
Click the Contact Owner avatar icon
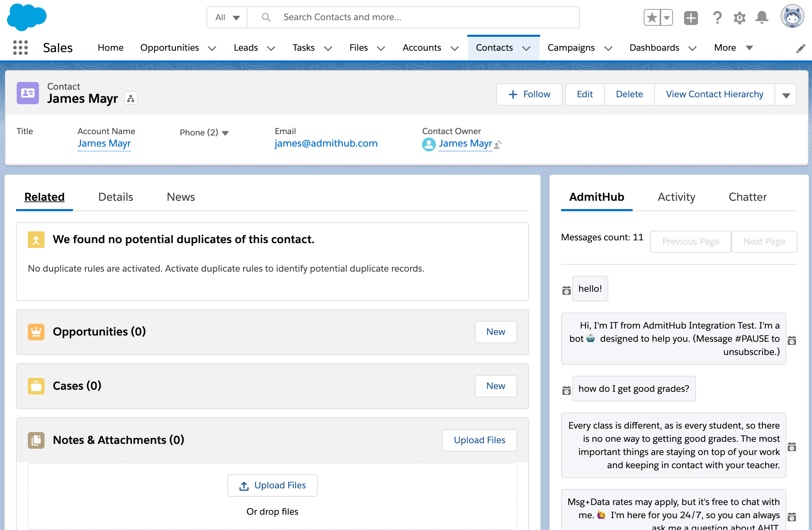(x=429, y=144)
